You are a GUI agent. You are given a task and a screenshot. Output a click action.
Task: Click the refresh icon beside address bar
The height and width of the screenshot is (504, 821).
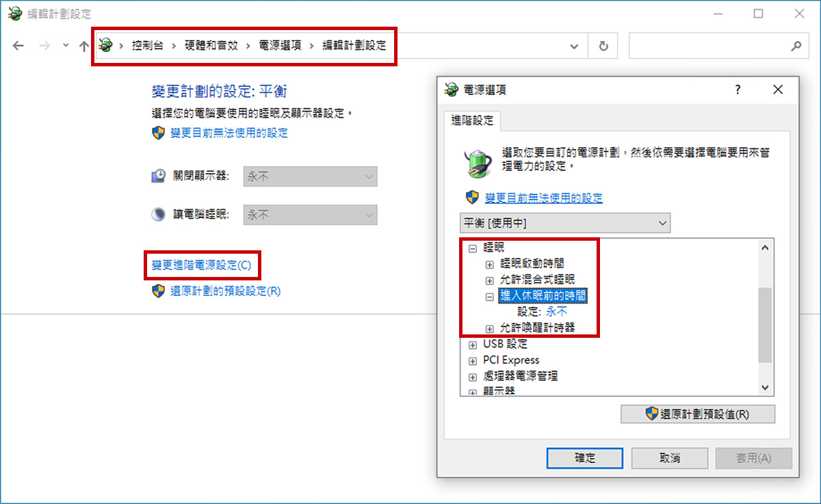pyautogui.click(x=603, y=46)
